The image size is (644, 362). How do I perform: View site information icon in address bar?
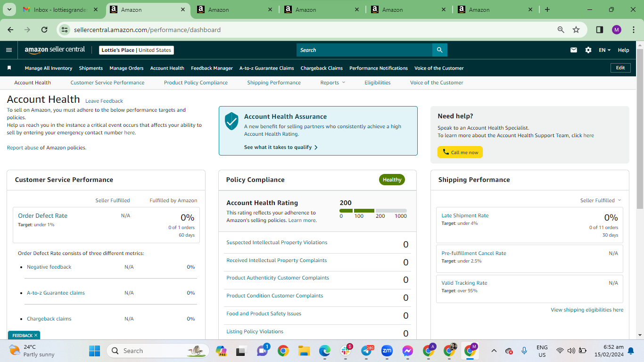point(65,30)
